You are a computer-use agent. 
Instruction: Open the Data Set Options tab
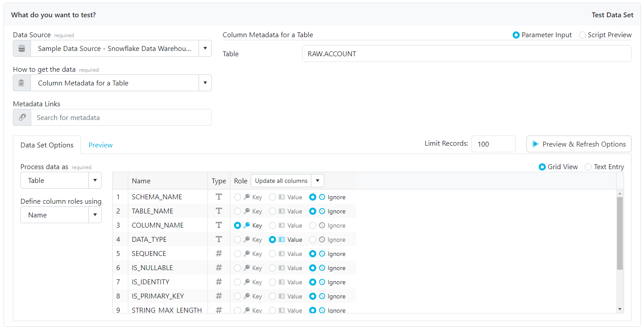pyautogui.click(x=47, y=145)
